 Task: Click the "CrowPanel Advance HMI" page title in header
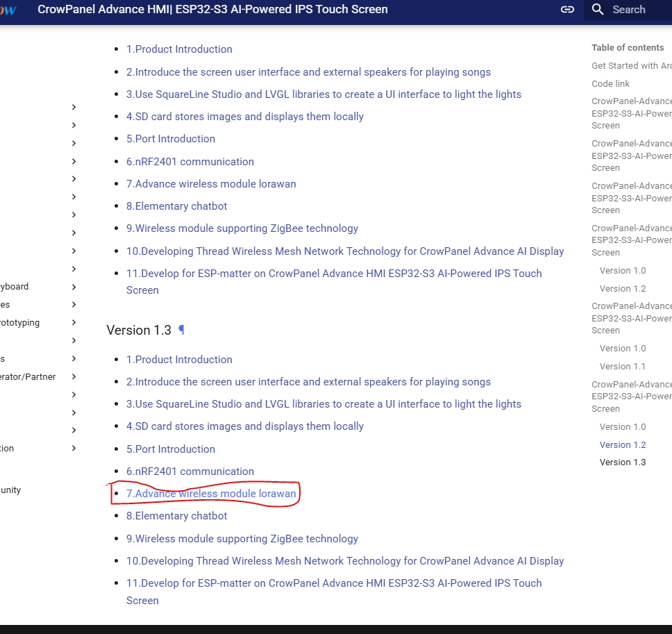[x=212, y=10]
